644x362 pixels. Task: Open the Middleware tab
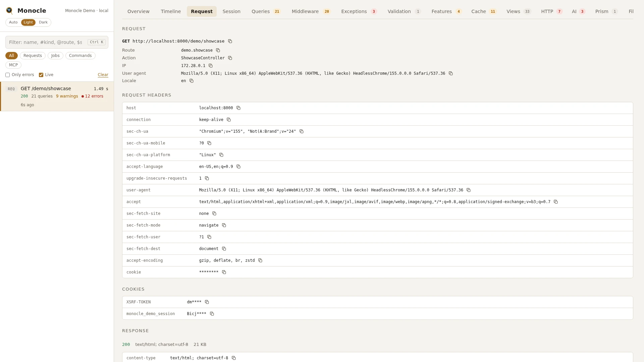(311, 11)
